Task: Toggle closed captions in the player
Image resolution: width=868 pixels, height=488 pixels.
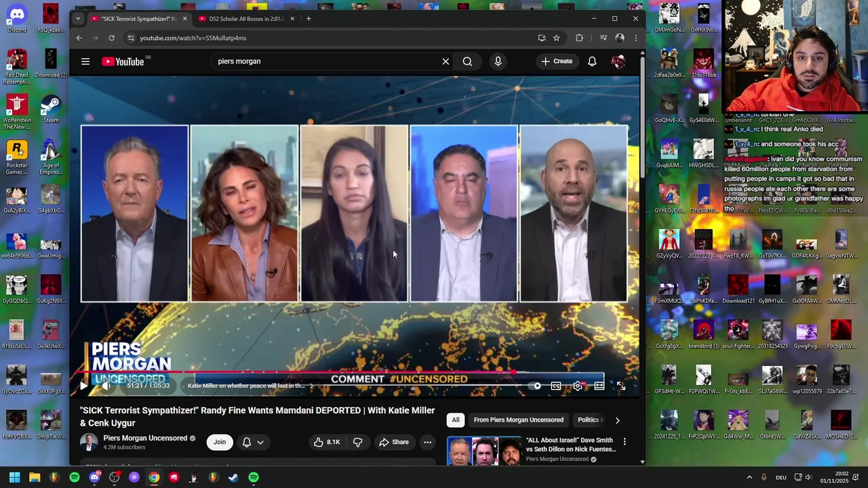Action: pos(556,386)
